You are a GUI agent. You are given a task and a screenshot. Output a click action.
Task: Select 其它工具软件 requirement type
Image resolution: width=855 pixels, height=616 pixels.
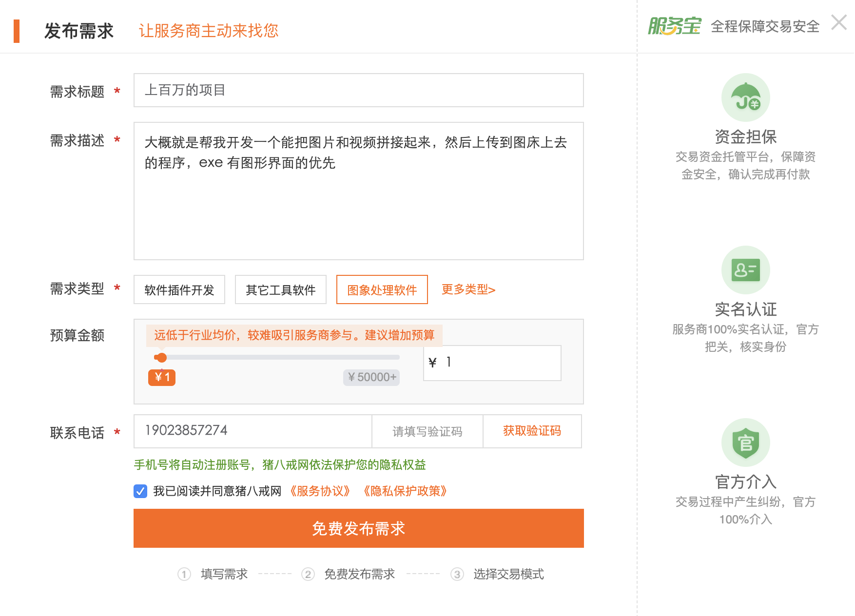(281, 290)
